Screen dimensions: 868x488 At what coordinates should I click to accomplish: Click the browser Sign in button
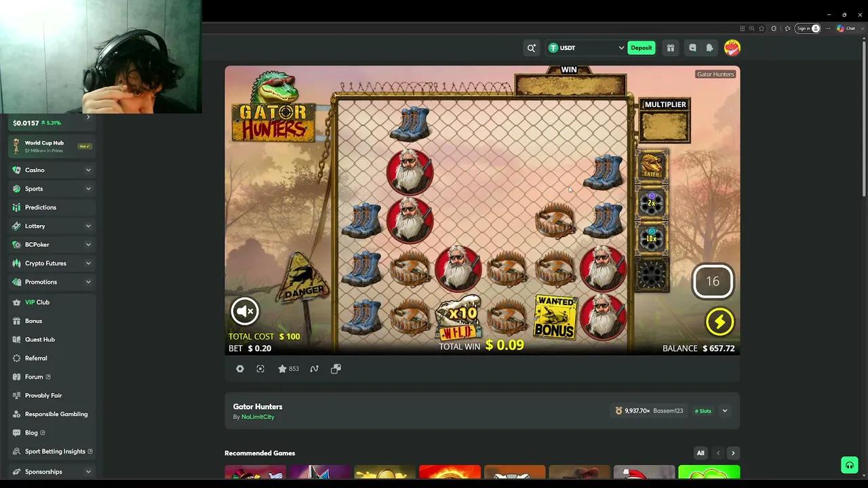(808, 28)
